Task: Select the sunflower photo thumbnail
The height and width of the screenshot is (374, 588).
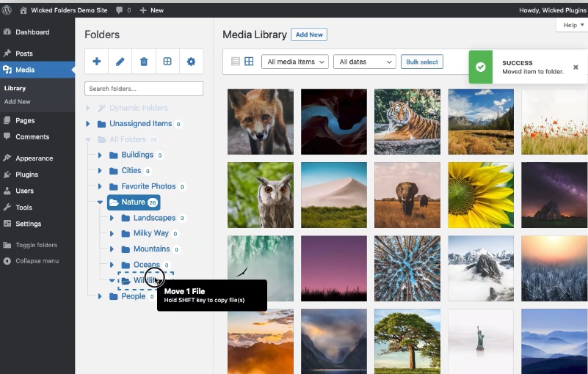Action: pyautogui.click(x=481, y=195)
